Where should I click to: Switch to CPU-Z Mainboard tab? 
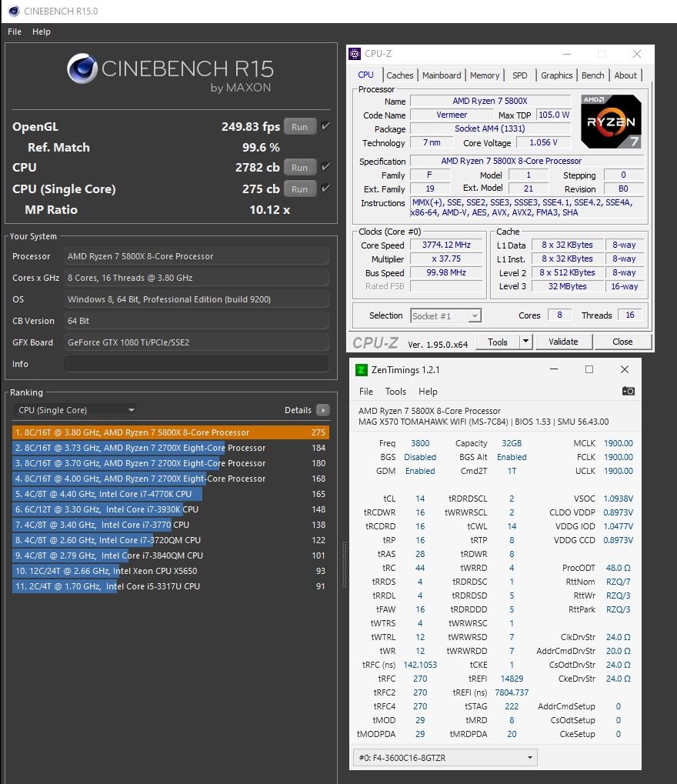click(x=442, y=75)
